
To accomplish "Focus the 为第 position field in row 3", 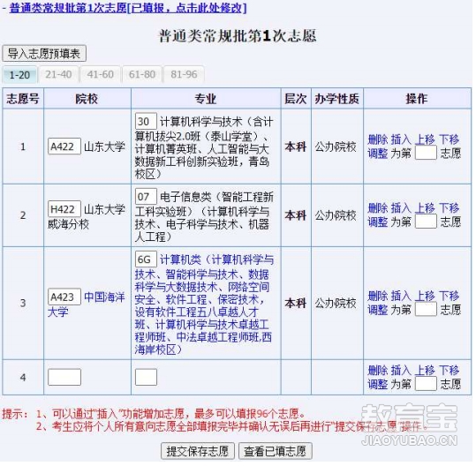I will [x=426, y=309].
